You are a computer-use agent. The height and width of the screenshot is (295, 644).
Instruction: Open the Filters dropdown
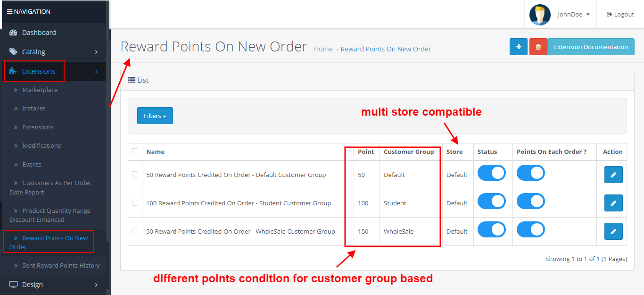[x=155, y=116]
